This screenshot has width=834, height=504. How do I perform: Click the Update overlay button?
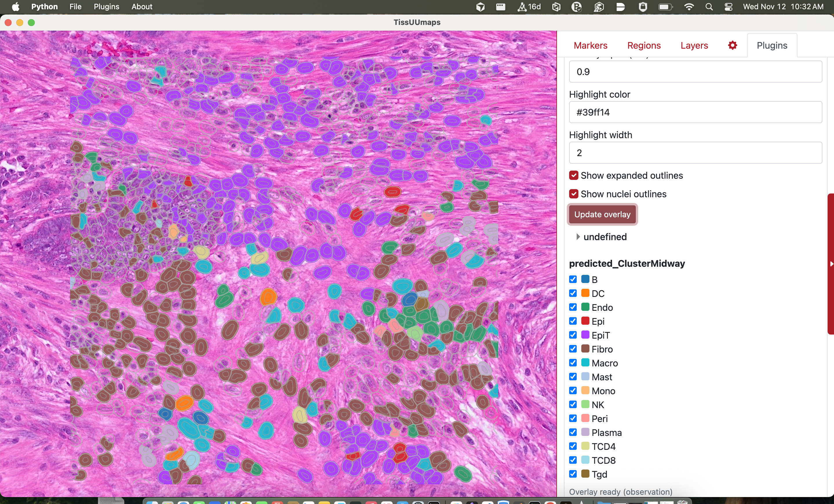coord(602,214)
